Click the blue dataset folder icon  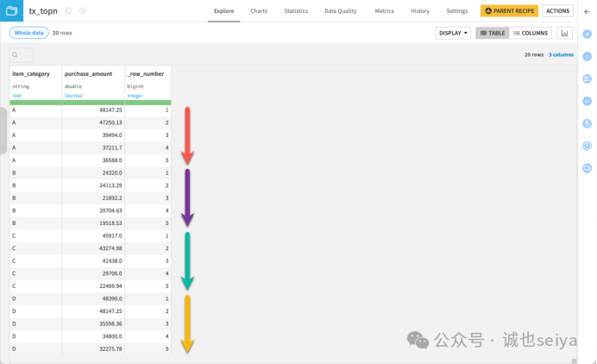11,10
